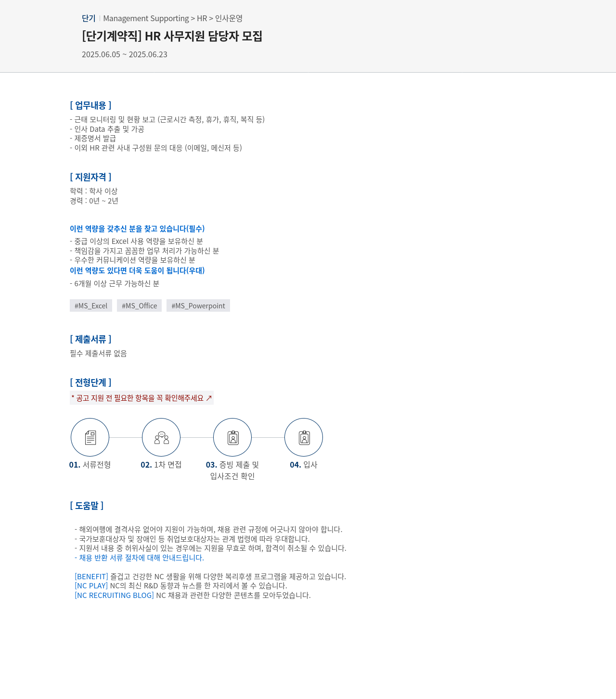
Task: Click the 증빙 제출 badge icon
Action: coord(232,437)
